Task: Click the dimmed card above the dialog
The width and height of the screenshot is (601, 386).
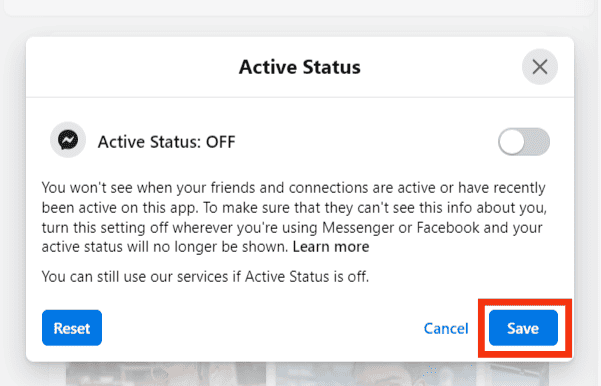Action: pos(299,8)
